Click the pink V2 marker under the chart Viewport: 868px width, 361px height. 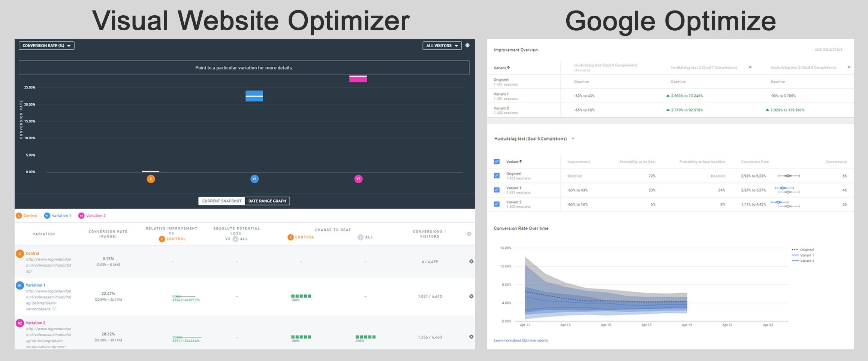pyautogui.click(x=358, y=179)
